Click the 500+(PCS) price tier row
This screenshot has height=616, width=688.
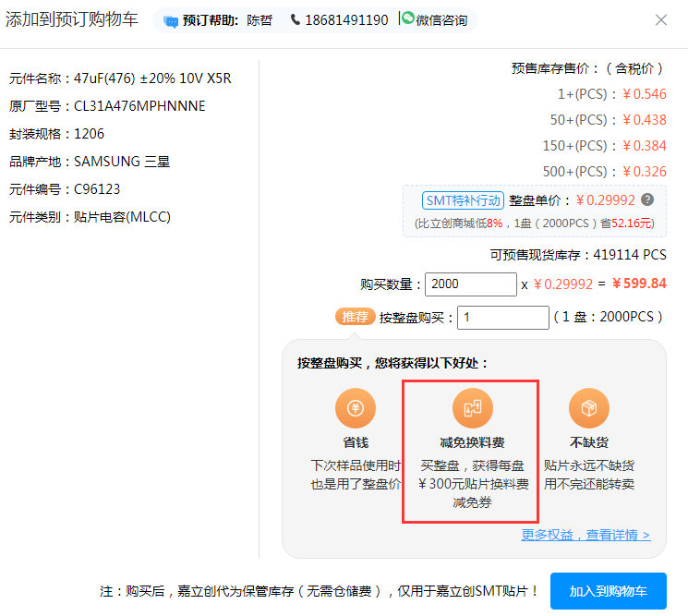click(x=604, y=172)
